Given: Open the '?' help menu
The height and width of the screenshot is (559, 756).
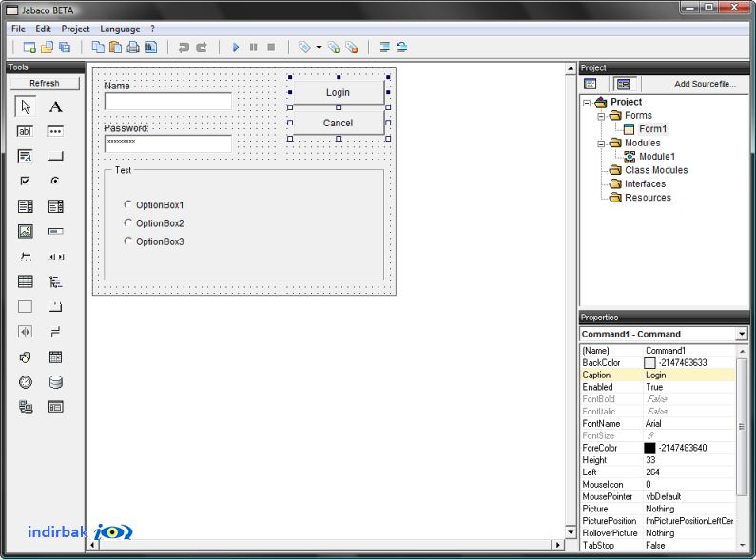Looking at the screenshot, I should 152,29.
